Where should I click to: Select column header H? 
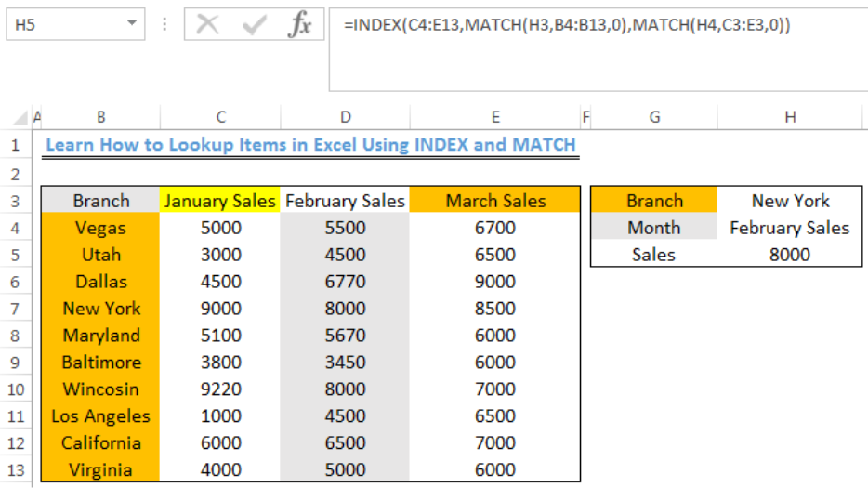click(790, 117)
